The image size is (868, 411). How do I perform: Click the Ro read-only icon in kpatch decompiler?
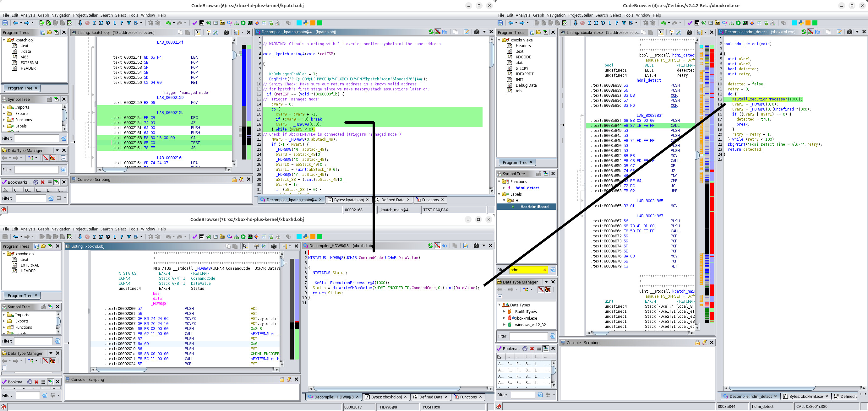pyautogui.click(x=445, y=32)
